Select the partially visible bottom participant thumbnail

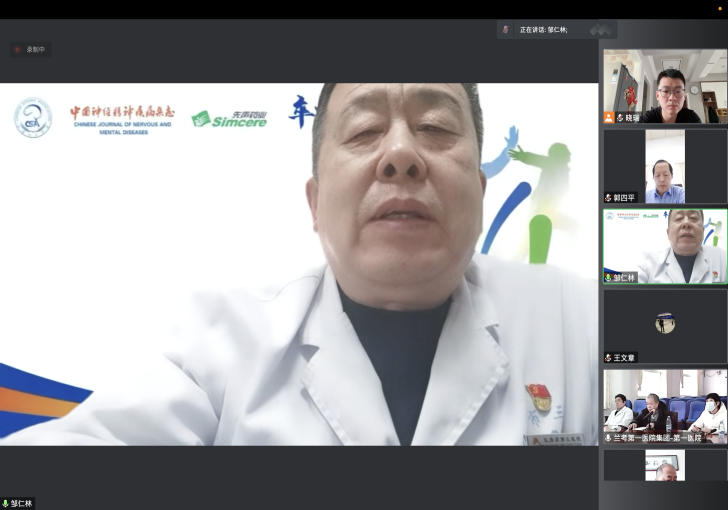coord(665,466)
